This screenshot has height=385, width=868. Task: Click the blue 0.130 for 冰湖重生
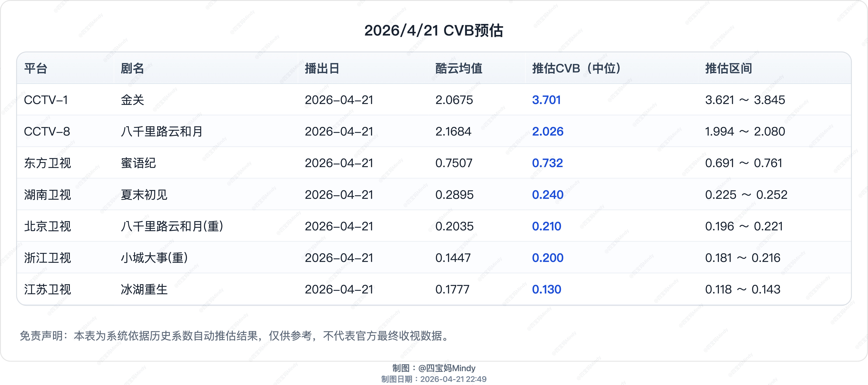pyautogui.click(x=546, y=289)
